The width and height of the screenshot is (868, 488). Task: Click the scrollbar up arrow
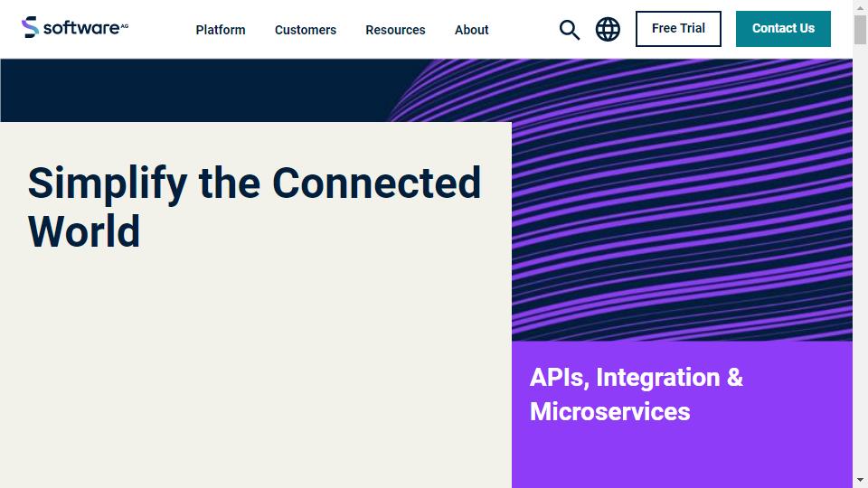point(860,8)
